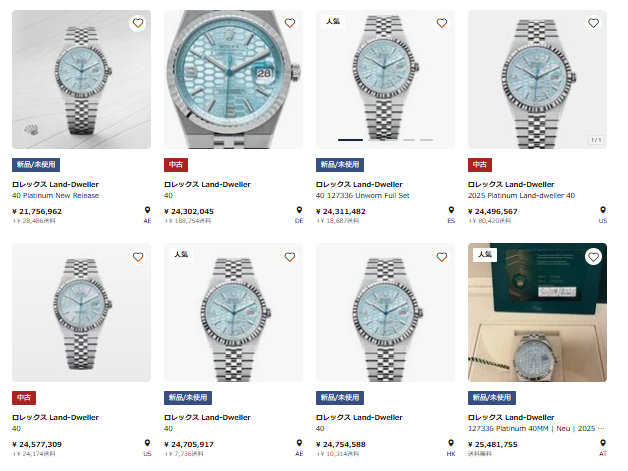
Task: Toggle the heart on the ¥24,754,588 watch
Action: tap(441, 256)
